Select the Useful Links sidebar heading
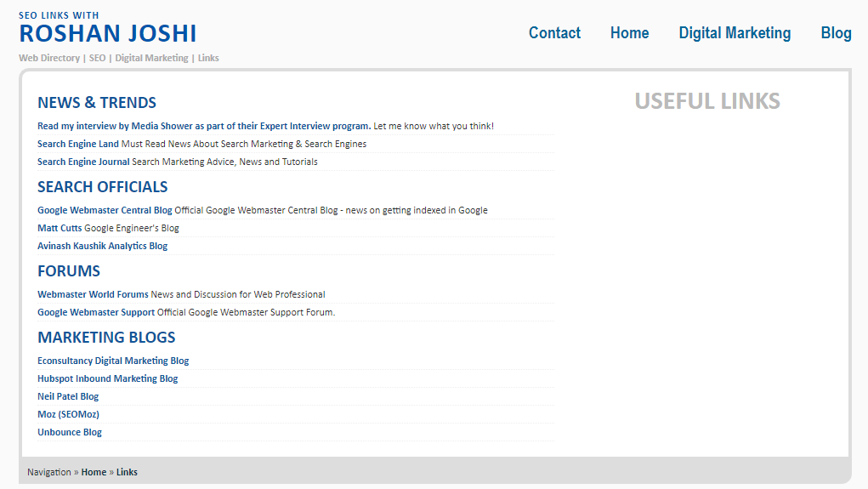868x489 pixels. pyautogui.click(x=707, y=101)
